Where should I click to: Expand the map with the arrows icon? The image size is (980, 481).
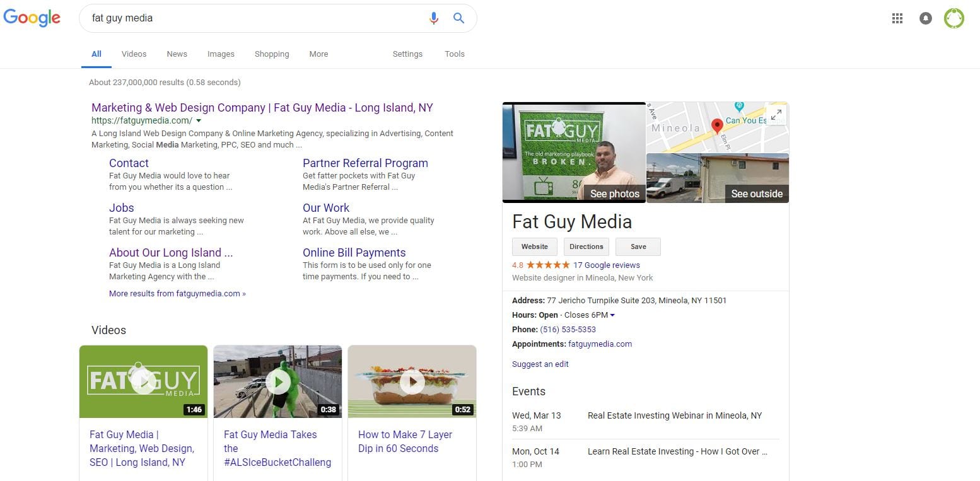point(776,115)
